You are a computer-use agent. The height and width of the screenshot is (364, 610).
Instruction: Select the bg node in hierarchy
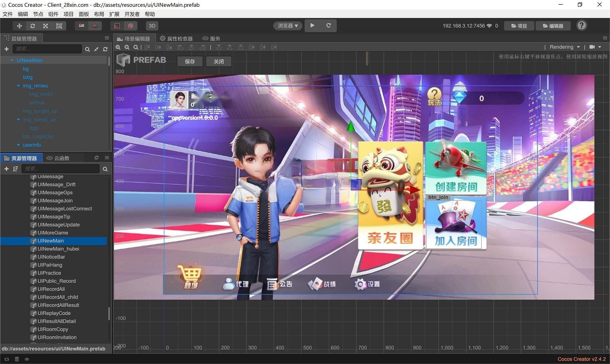pos(26,69)
